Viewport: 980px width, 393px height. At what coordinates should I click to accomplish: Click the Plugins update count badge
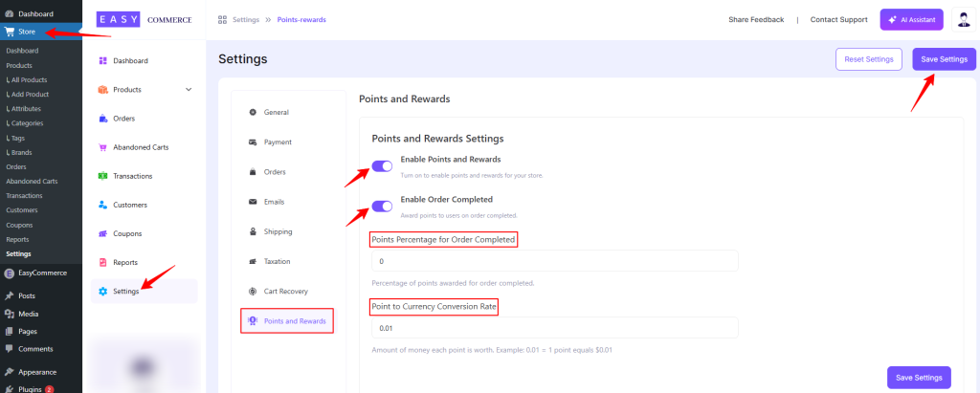tap(50, 389)
